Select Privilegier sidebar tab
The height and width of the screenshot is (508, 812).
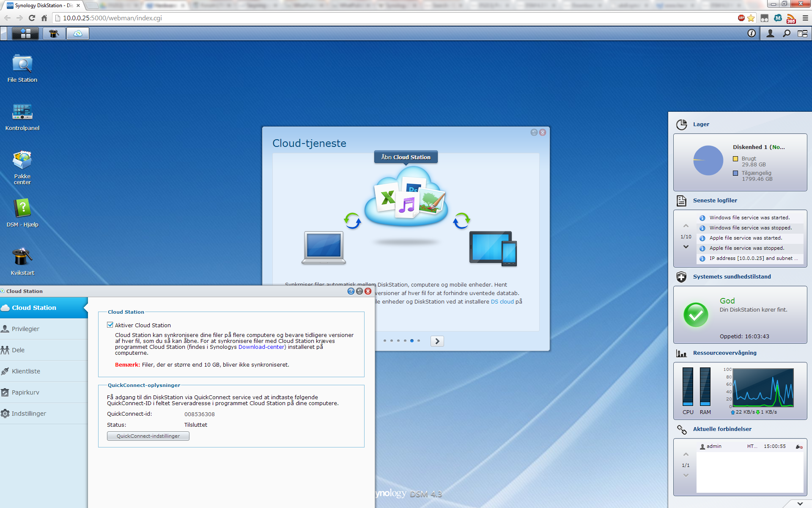[x=44, y=329]
